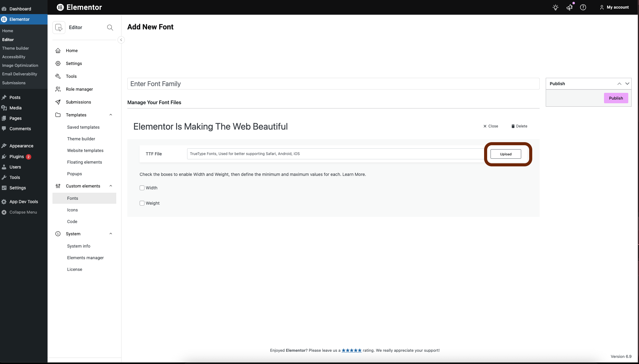The image size is (639, 364).
Task: Toggle Publish panel with down arrow
Action: (x=627, y=84)
